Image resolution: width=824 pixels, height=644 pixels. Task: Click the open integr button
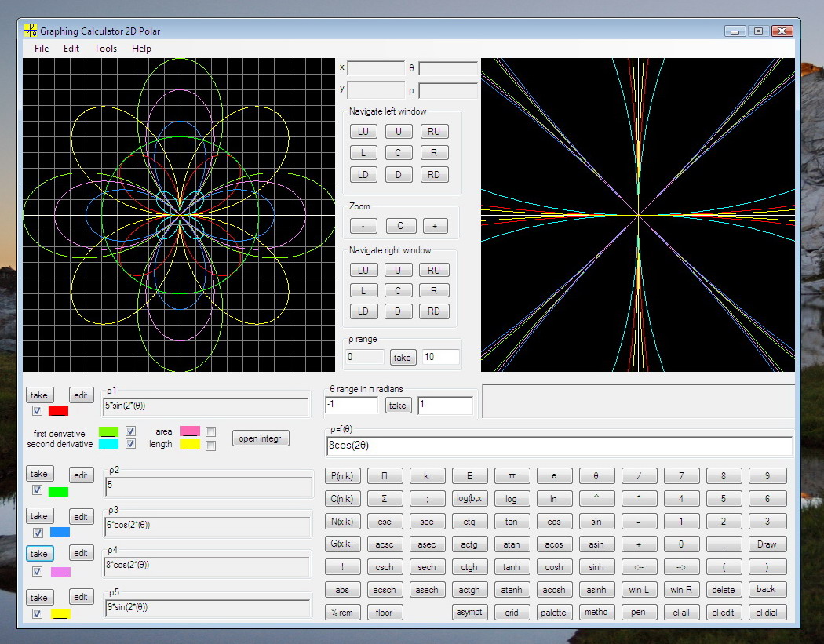pyautogui.click(x=260, y=438)
